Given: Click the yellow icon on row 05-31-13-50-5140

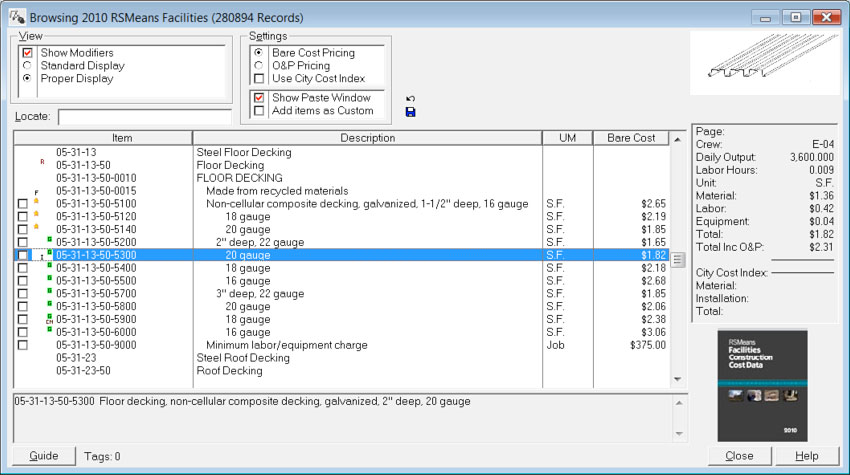Looking at the screenshot, I should click(x=36, y=226).
